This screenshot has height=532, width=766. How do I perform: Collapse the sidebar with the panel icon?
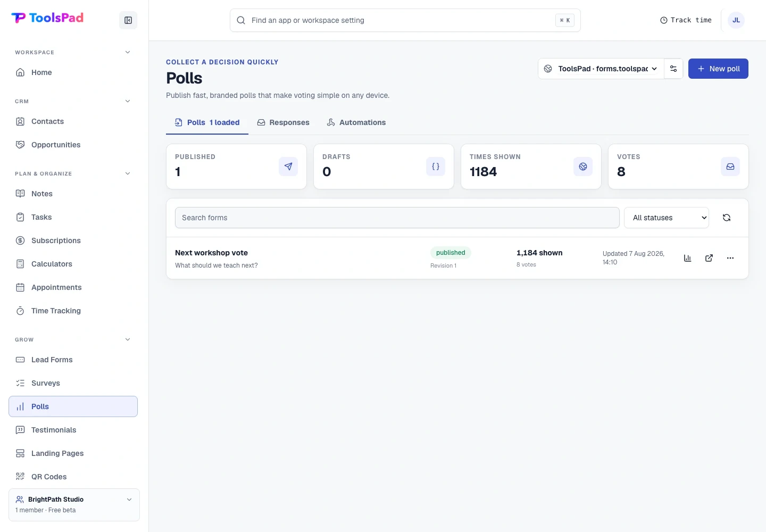(128, 20)
